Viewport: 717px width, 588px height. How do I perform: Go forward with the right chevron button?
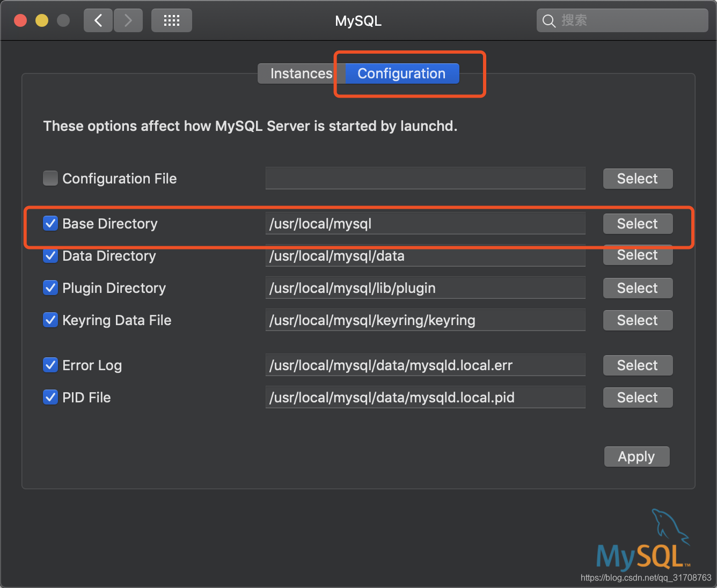point(128,21)
